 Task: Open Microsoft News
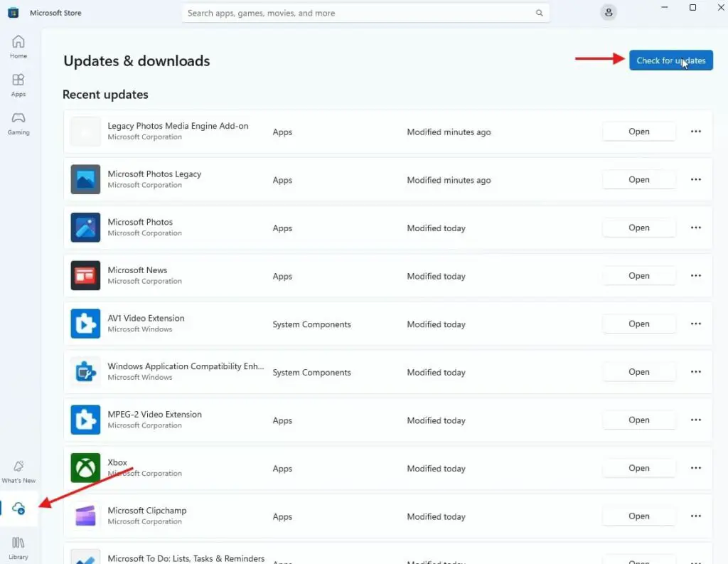[638, 275]
